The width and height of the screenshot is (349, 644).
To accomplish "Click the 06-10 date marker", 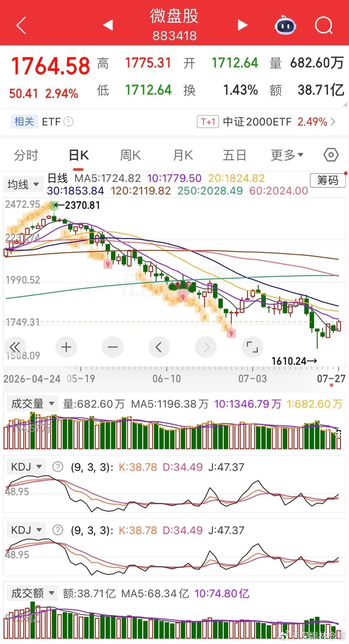I will pyautogui.click(x=166, y=378).
